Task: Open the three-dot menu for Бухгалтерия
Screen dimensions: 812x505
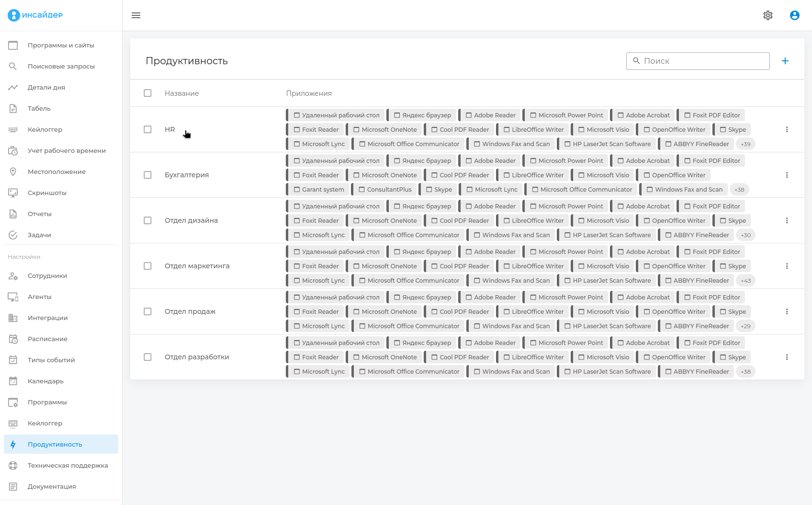Action: click(x=787, y=175)
